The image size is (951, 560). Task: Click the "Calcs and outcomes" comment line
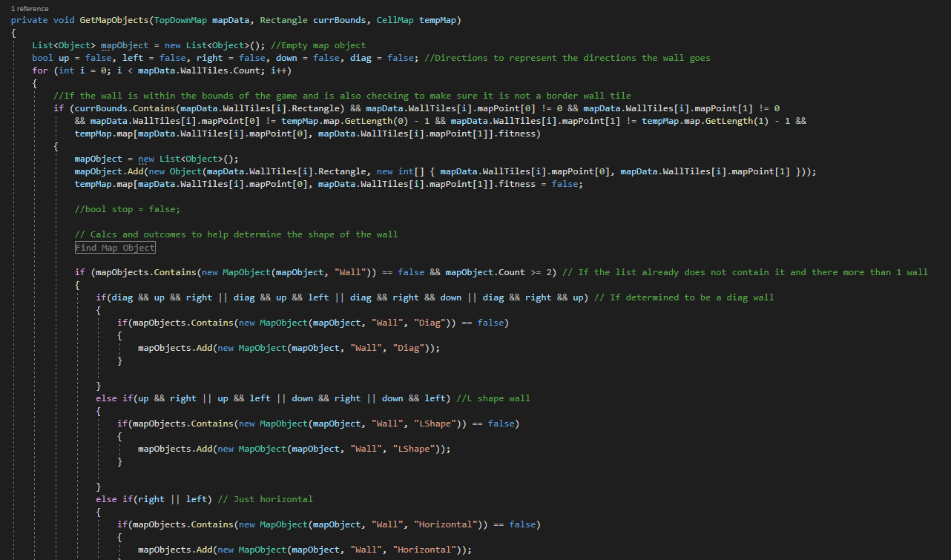click(236, 234)
